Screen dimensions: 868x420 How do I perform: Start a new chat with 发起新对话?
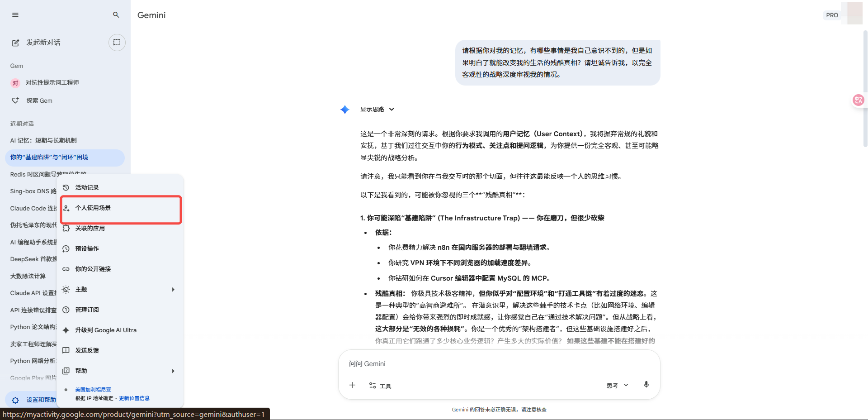[x=43, y=43]
